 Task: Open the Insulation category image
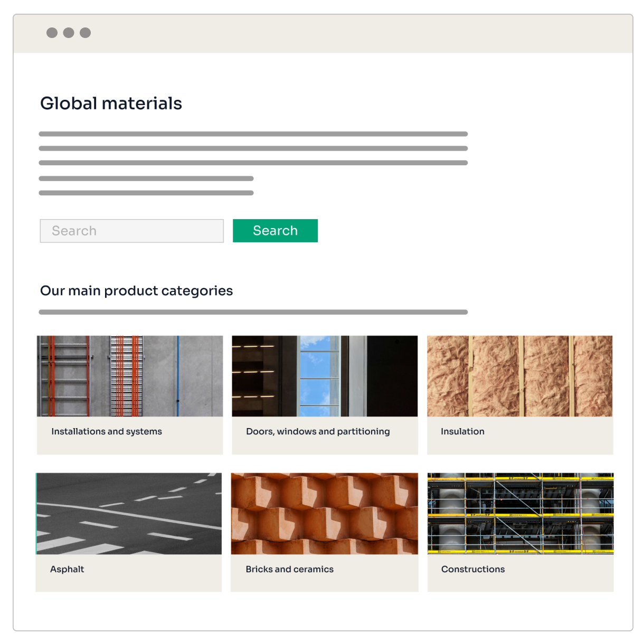519,376
